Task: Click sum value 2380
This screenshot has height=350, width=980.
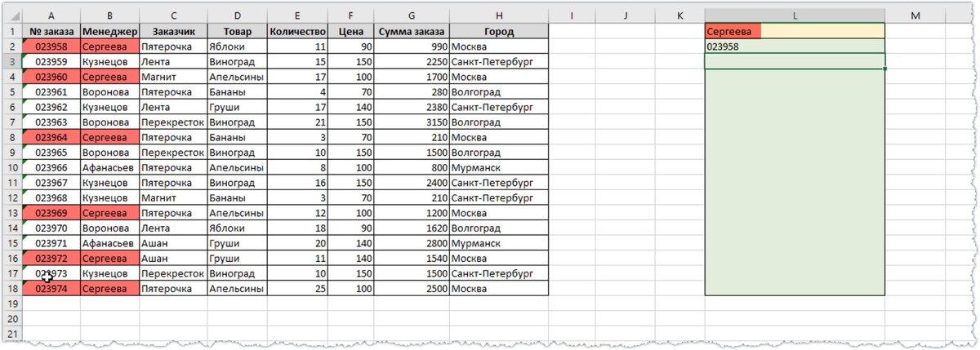Action: [411, 107]
